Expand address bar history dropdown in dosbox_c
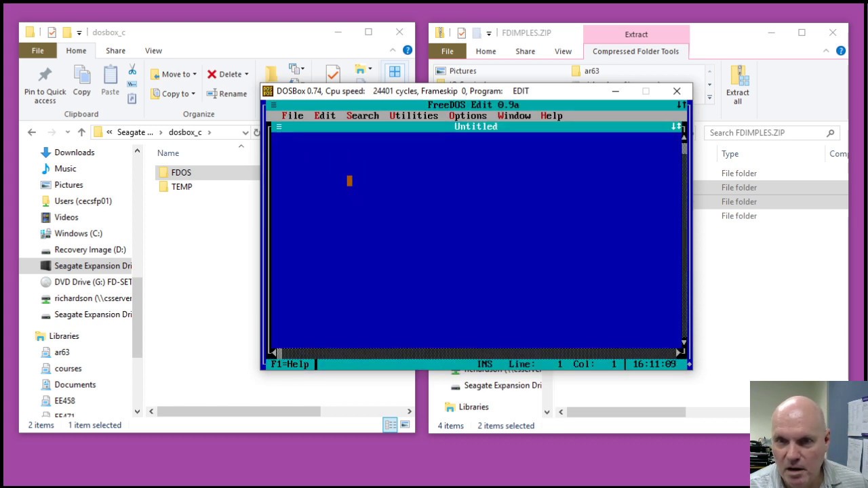The width and height of the screenshot is (868, 488). tap(245, 133)
